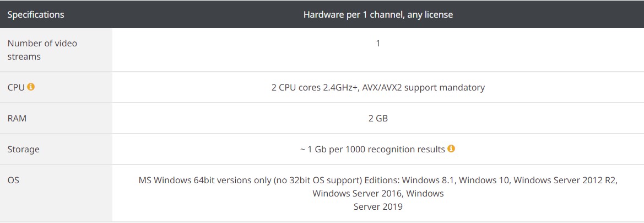This screenshot has width=644, height=223.
Task: Click the '2 CPU cores 2.4GHz+' text
Action: click(x=314, y=87)
